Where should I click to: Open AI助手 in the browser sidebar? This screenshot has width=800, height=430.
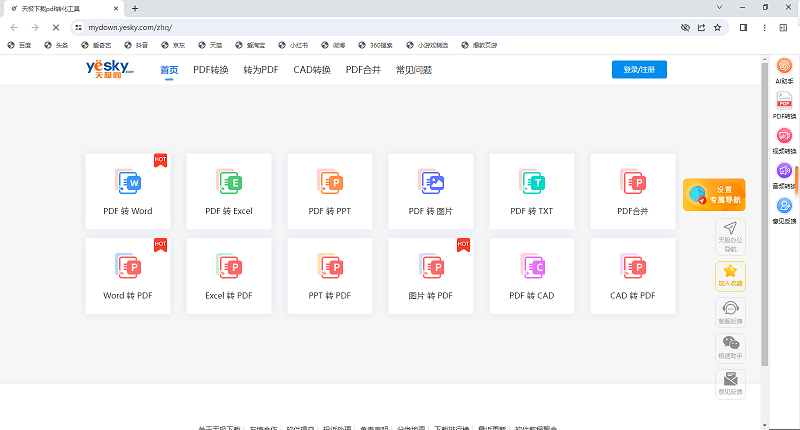(x=784, y=70)
